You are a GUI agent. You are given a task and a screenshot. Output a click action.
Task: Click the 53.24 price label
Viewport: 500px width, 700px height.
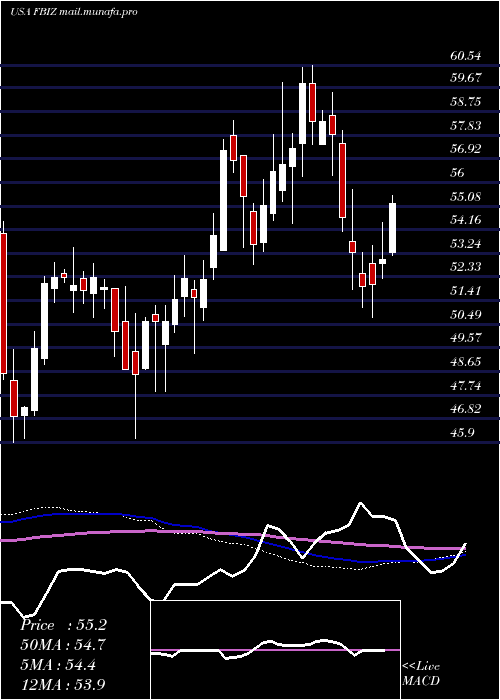tap(466, 244)
